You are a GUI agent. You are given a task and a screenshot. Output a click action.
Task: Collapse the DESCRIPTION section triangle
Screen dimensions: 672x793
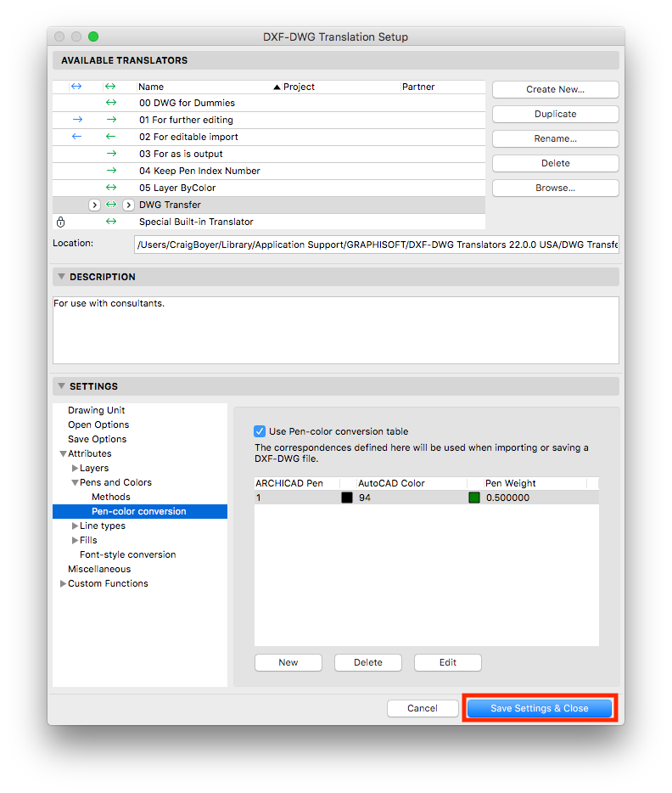pos(62,277)
